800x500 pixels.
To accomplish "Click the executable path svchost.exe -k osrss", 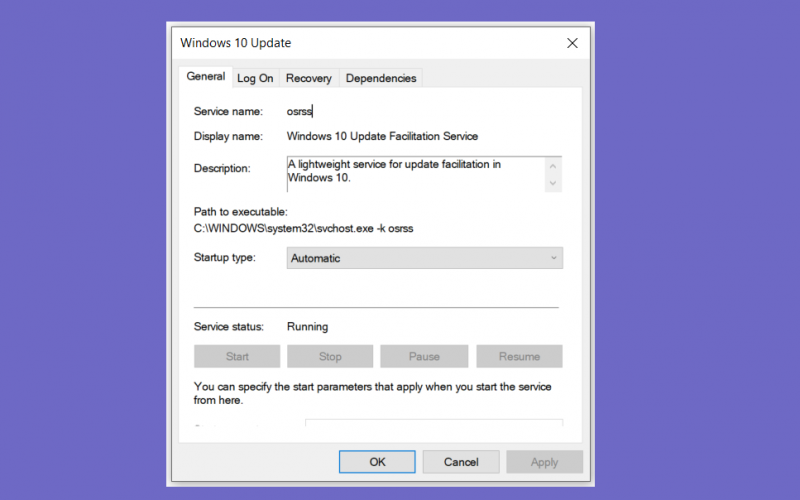I will point(303,229).
